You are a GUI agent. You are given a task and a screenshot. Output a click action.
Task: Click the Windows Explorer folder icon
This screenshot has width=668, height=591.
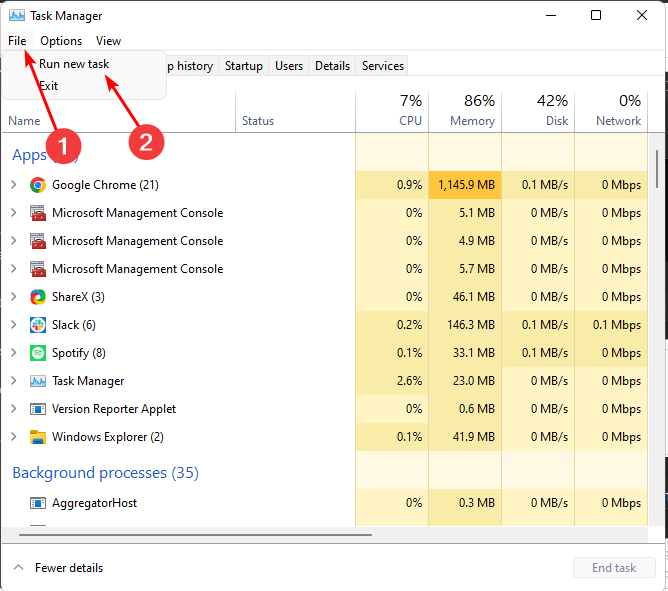click(x=38, y=437)
